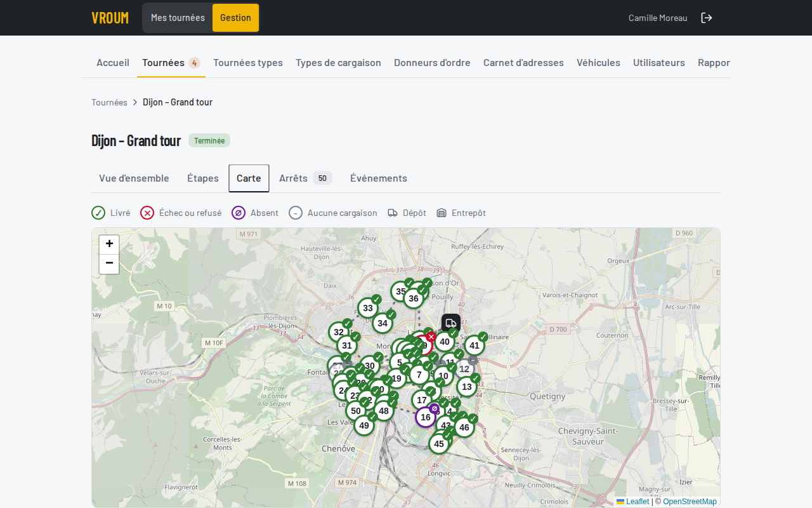Open the Donneurs d'ordre tab
The width and height of the screenshot is (812, 508).
pyautogui.click(x=432, y=62)
